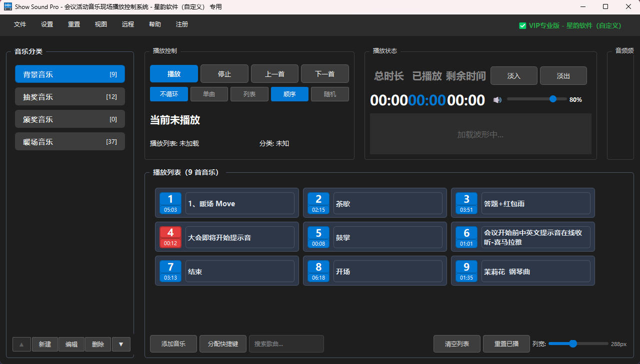Image resolution: width=640 pixels, height=364 pixels.
Task: Click the 列宽 column width slider
Action: click(578, 344)
